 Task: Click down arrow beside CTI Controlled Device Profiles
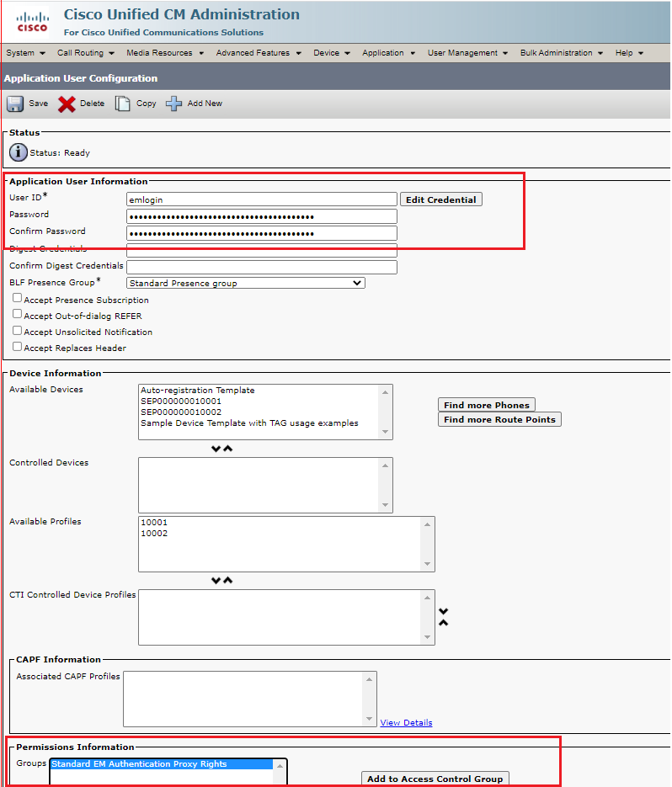(x=444, y=611)
